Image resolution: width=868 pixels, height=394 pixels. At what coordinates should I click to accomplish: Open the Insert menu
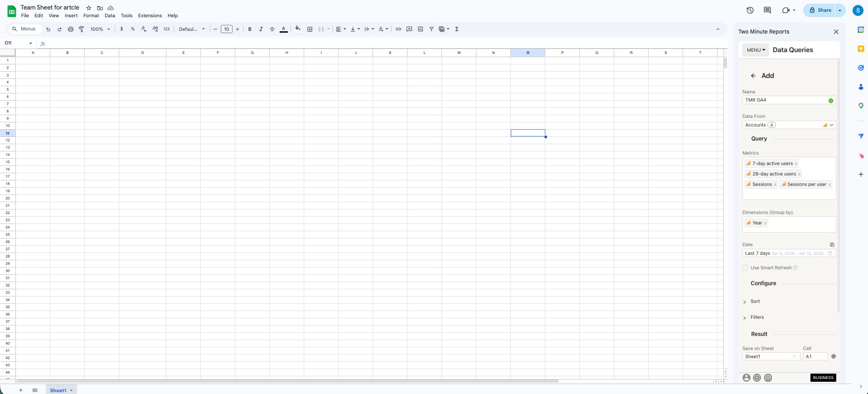pos(71,15)
